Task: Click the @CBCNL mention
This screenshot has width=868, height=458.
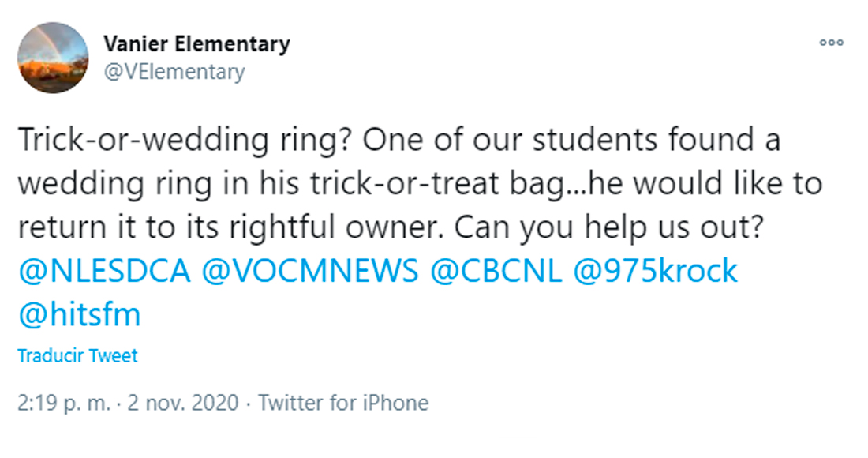Action: click(496, 271)
